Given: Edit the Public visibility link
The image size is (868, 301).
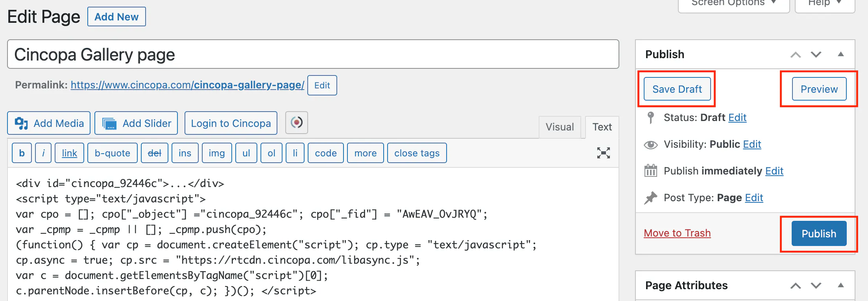Looking at the screenshot, I should [x=752, y=144].
